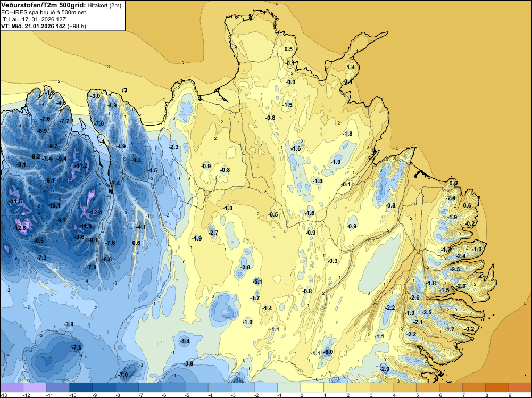Click the temperature value -11.5
532x398 pixels.
click(15, 202)
